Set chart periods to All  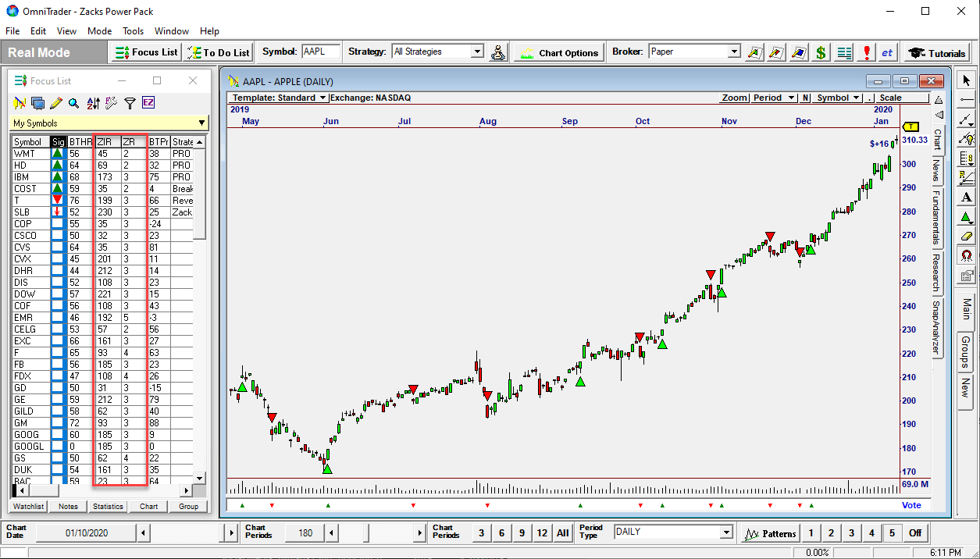click(562, 533)
